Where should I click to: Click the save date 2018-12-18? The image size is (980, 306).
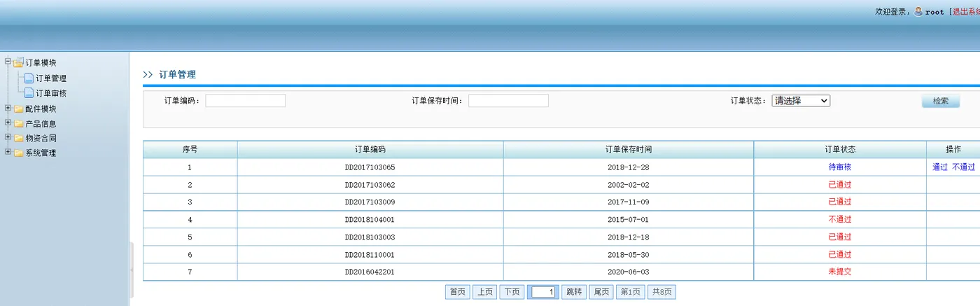pos(629,237)
